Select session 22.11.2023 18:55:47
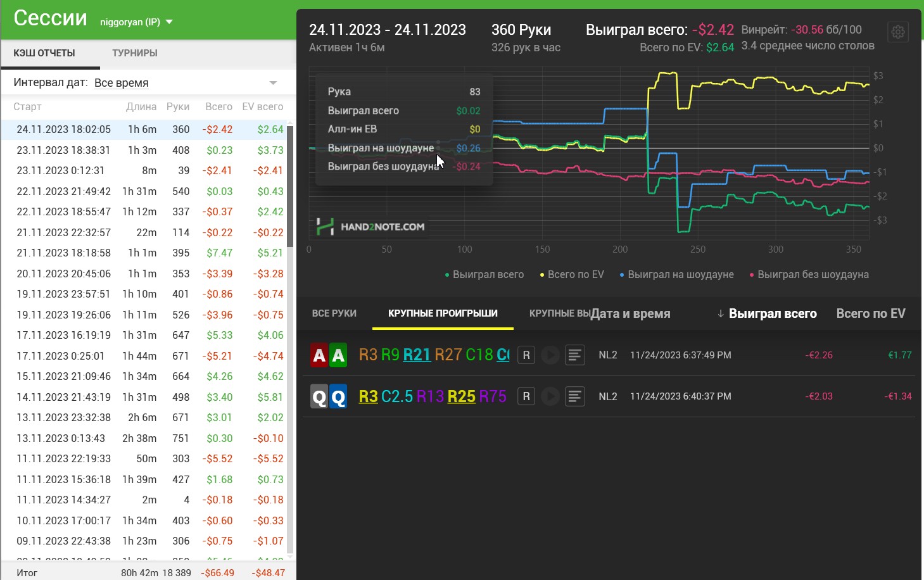This screenshot has width=924, height=580. [144, 211]
